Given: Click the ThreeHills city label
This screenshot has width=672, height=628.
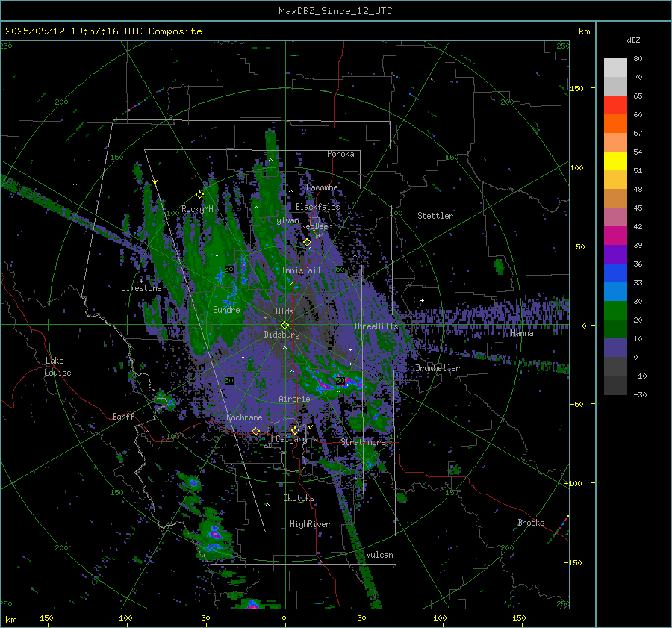Looking at the screenshot, I should 376,326.
